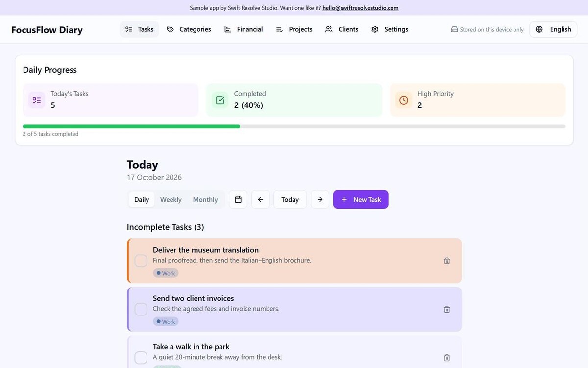Delete the client invoices task

[x=447, y=309]
